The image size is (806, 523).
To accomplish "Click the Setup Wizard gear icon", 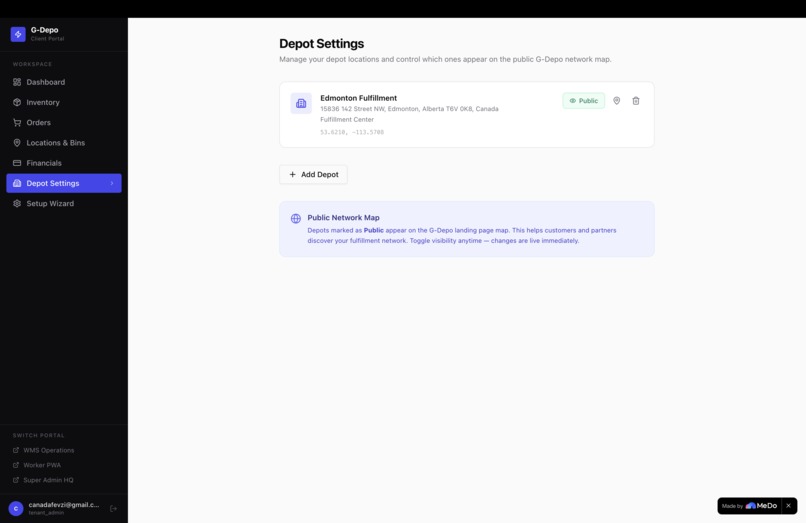I will [x=17, y=204].
